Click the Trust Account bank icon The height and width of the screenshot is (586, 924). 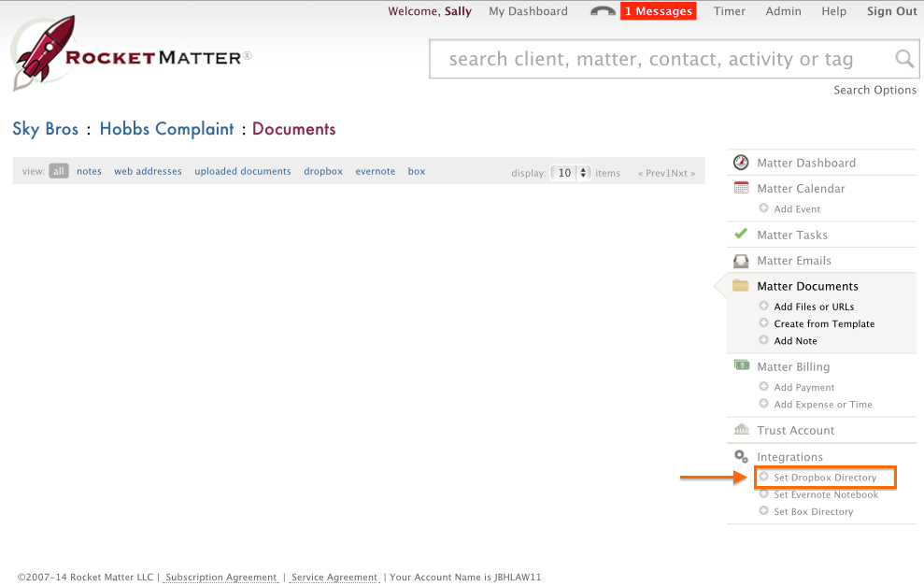pyautogui.click(x=741, y=430)
